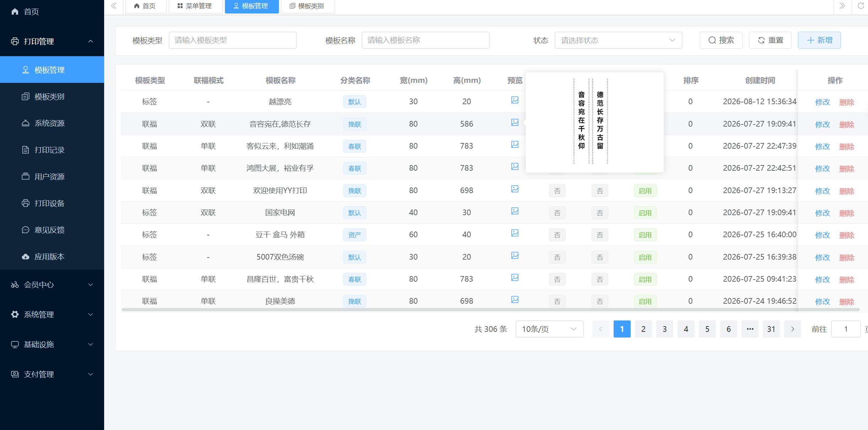The image size is (868, 430).
Task: Open 用户资源 in the sidebar
Action: [52, 176]
